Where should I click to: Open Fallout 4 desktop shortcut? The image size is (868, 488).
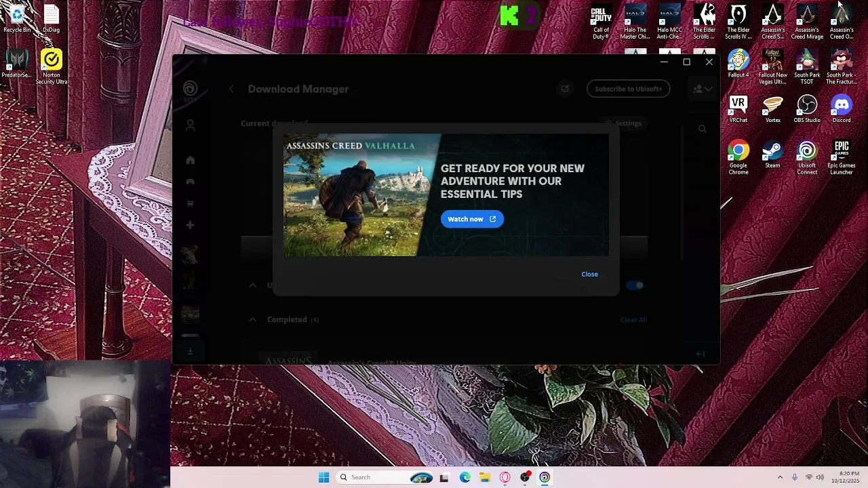[x=738, y=64]
